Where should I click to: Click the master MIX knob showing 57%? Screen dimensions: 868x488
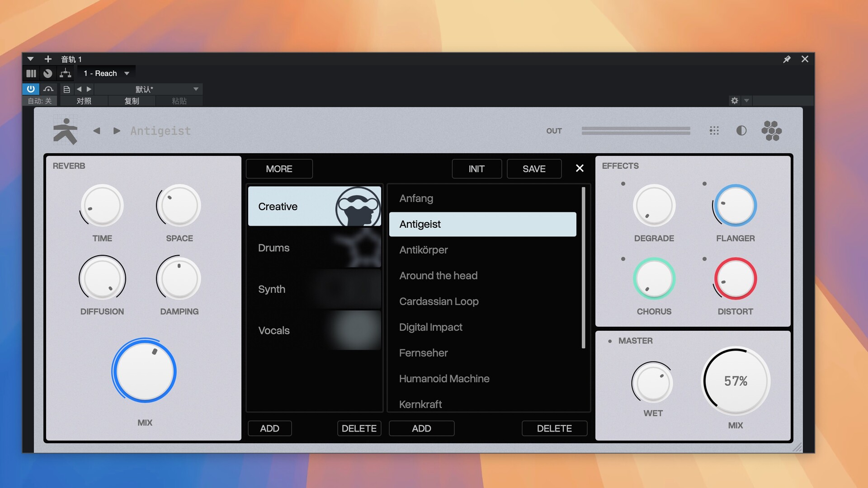point(736,381)
